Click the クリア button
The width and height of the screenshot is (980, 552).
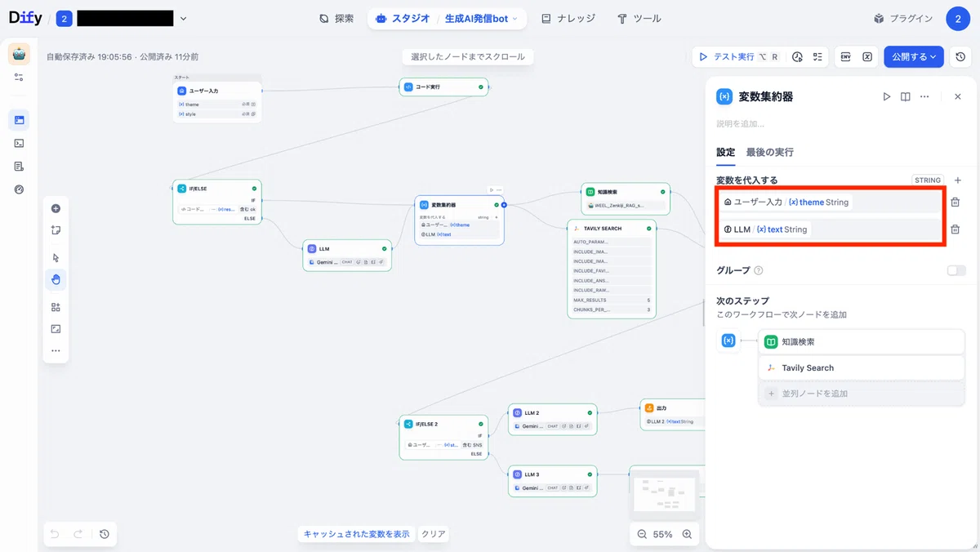pos(433,534)
